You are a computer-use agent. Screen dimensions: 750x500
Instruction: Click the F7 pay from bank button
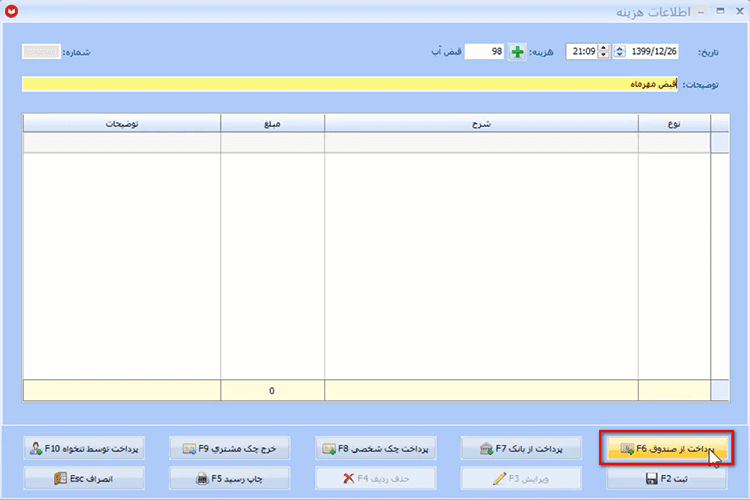click(x=521, y=448)
